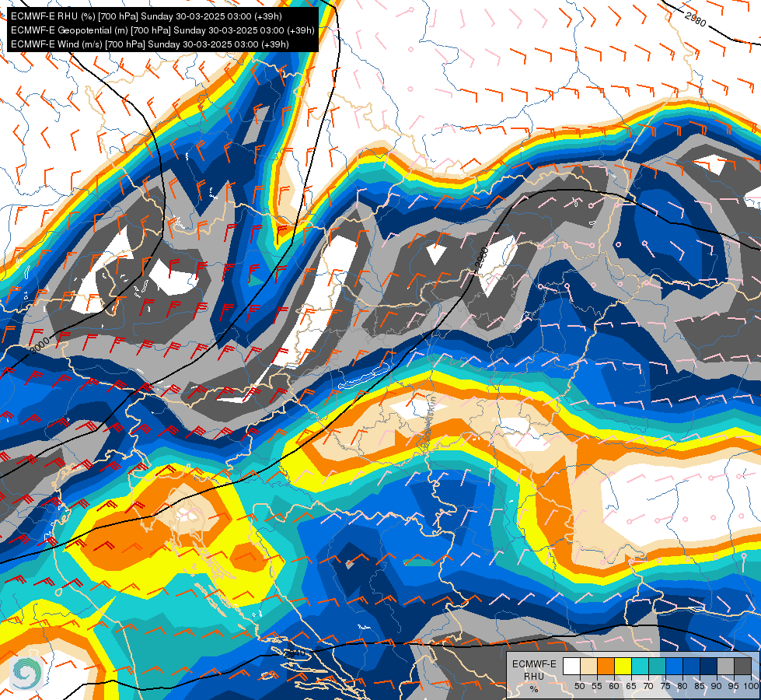Click the legend value 100
Viewport: 761px width, 700px height.
click(x=751, y=686)
